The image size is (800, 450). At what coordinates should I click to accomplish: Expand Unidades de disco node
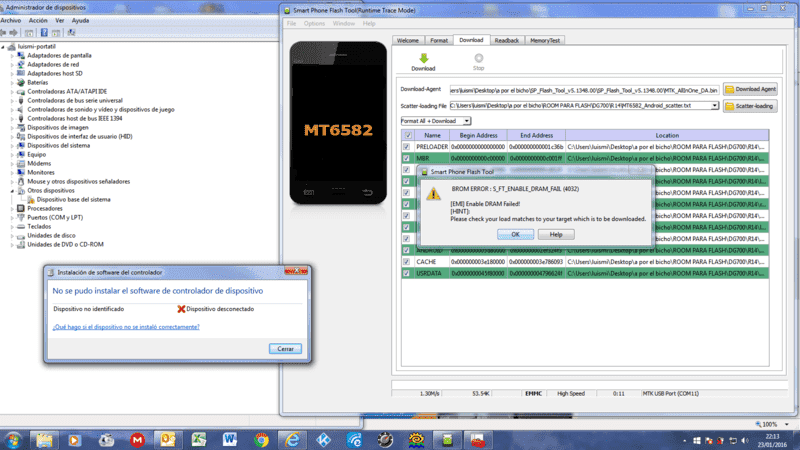(x=12, y=236)
